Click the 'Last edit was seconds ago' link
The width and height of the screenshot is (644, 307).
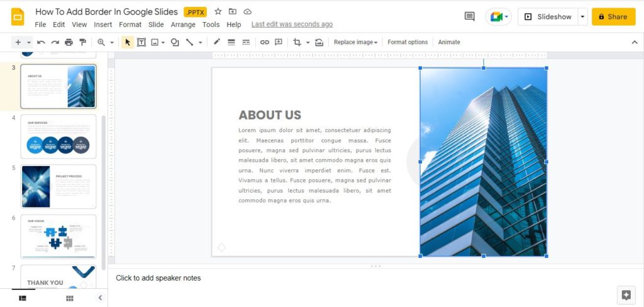click(292, 25)
